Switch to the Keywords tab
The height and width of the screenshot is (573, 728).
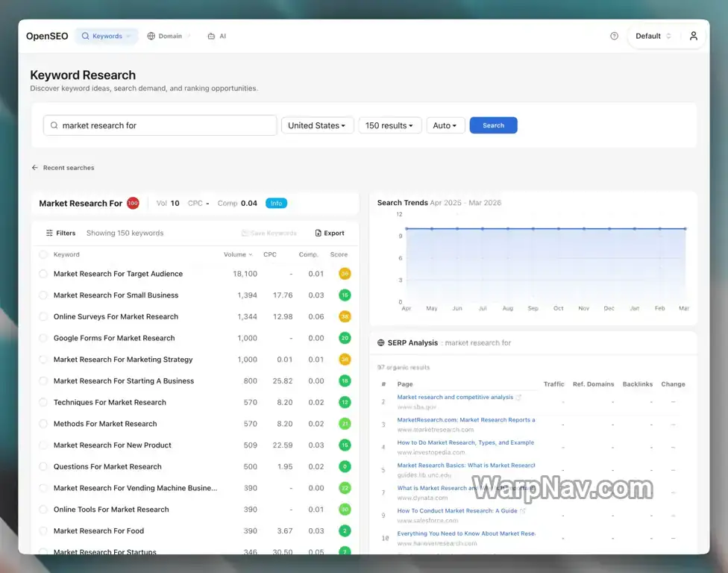click(107, 36)
